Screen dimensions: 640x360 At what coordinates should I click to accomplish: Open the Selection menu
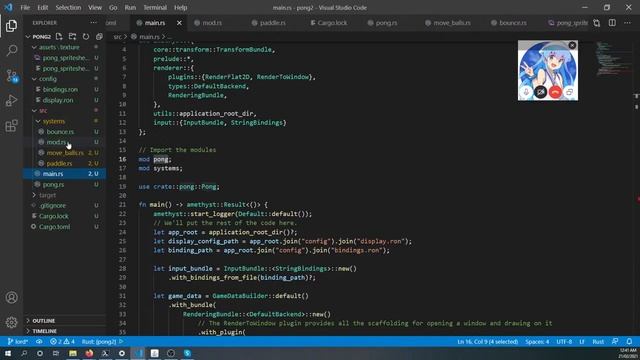coord(68,8)
